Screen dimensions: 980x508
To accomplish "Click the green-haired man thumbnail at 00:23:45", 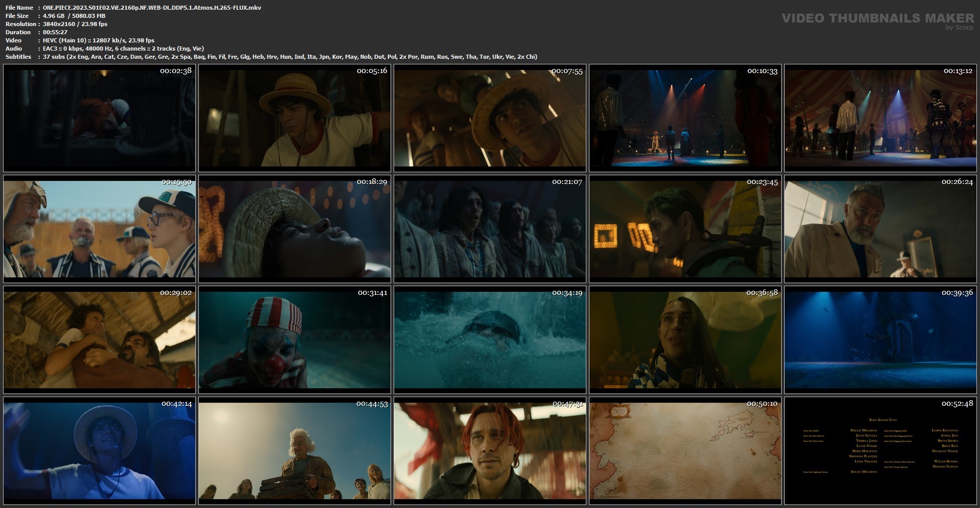I will tap(685, 229).
